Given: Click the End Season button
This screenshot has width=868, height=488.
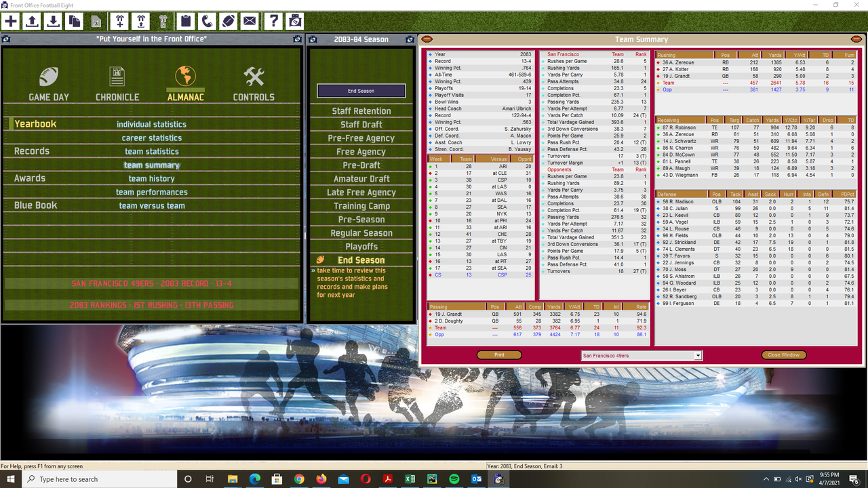Looking at the screenshot, I should click(361, 91).
